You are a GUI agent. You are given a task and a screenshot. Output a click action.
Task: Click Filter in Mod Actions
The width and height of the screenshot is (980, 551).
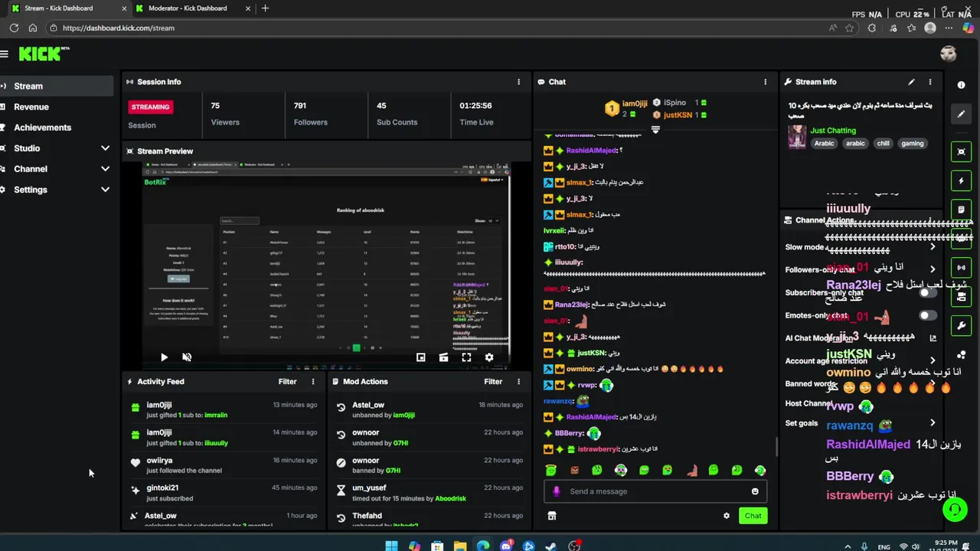pyautogui.click(x=493, y=381)
